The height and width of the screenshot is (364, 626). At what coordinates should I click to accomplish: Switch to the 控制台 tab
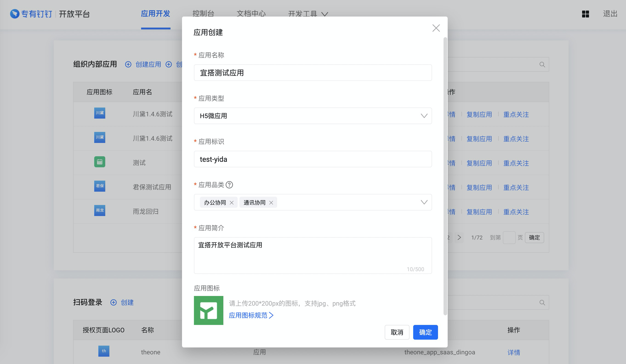click(x=203, y=13)
